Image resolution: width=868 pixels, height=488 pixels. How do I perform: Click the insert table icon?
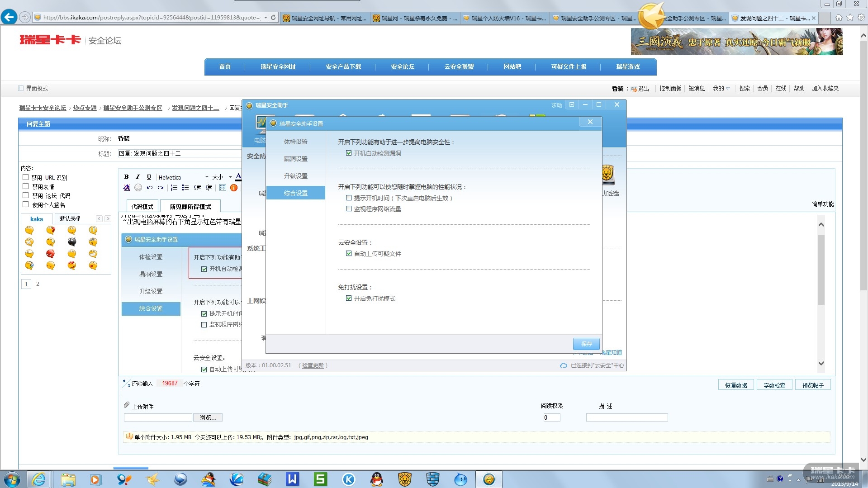[223, 188]
